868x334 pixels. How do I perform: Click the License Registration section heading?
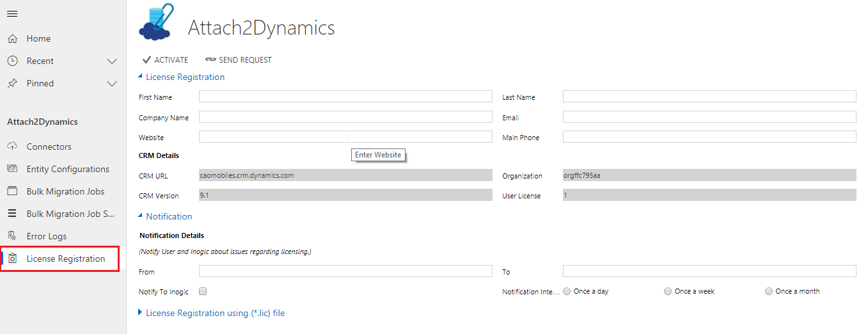[185, 77]
